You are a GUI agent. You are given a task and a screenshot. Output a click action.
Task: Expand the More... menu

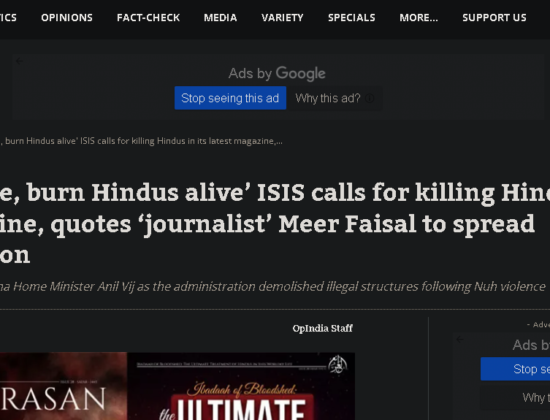coord(418,18)
